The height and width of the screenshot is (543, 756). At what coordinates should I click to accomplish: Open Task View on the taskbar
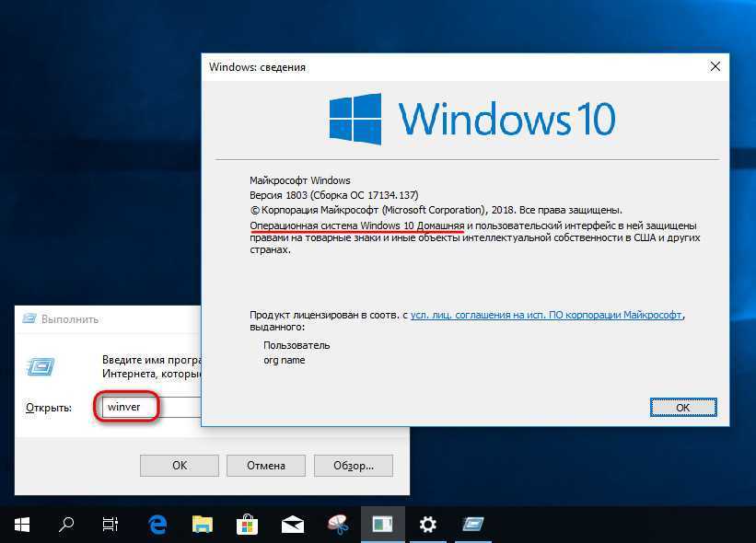pyautogui.click(x=110, y=525)
